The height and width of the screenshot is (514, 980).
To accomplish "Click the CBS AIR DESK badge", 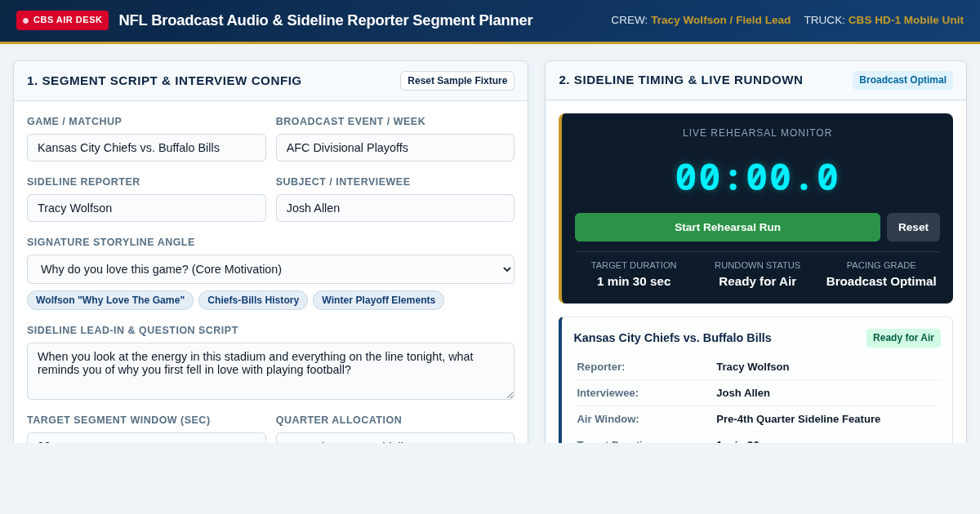I will pos(62,20).
